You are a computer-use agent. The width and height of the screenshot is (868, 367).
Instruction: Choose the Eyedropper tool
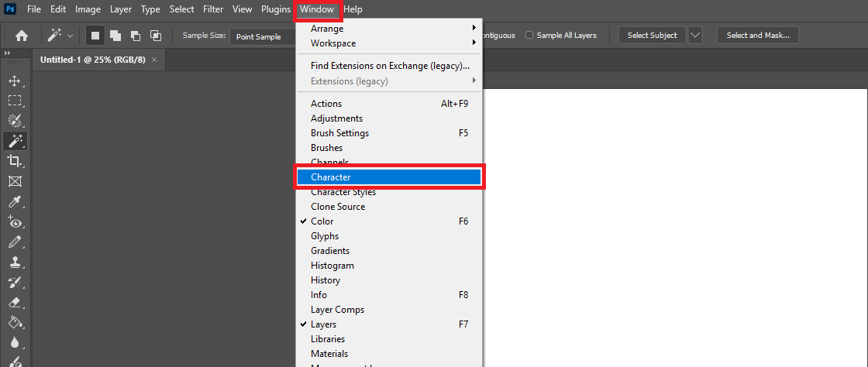(x=14, y=202)
